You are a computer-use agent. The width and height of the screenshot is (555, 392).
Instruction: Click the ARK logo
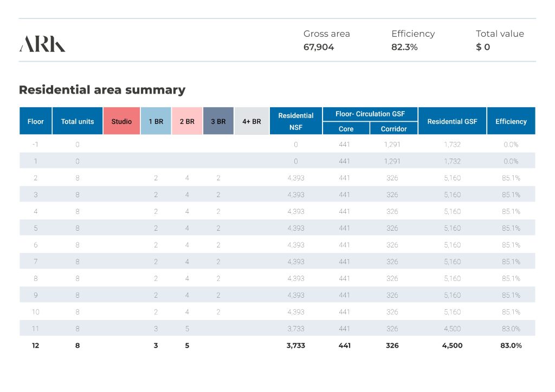pyautogui.click(x=42, y=44)
